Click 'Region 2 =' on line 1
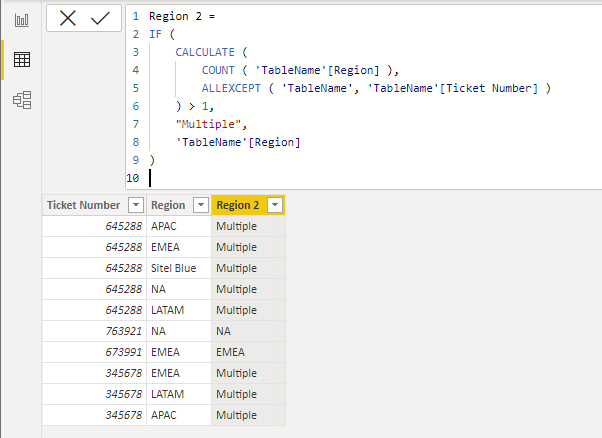This screenshot has height=438, width=602. pyautogui.click(x=182, y=16)
